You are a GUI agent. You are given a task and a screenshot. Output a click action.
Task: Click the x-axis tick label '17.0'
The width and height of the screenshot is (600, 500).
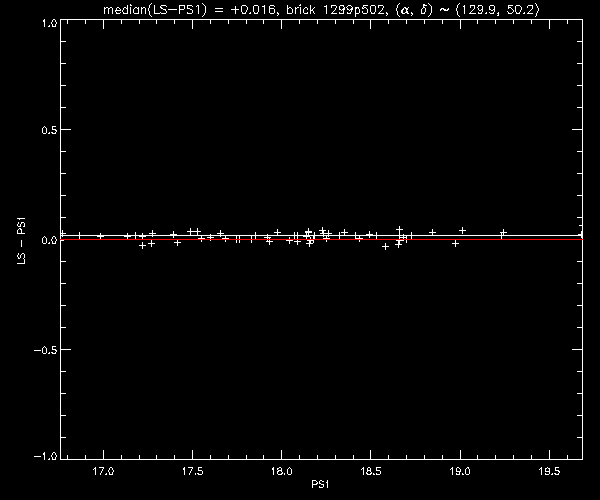(103, 471)
